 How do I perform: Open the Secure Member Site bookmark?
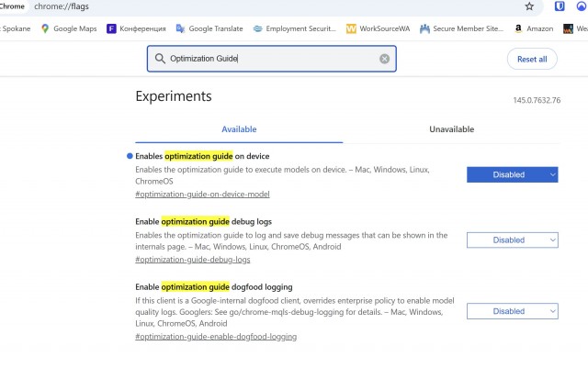click(461, 28)
